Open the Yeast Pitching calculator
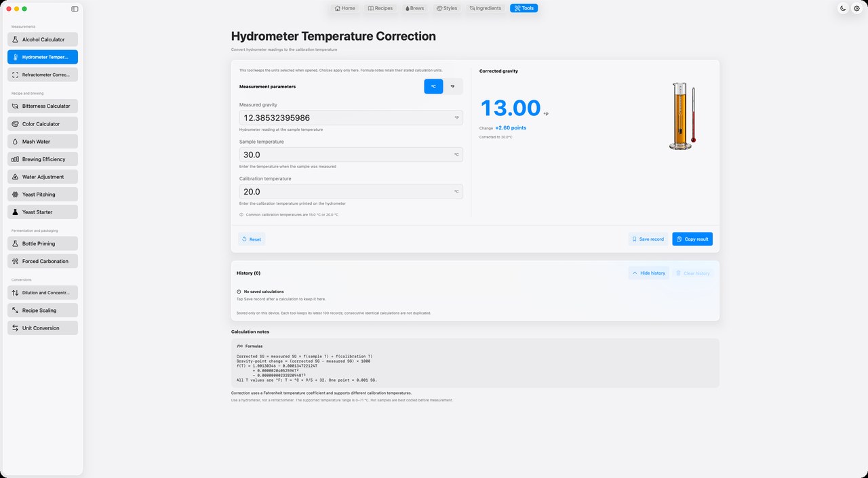868x478 pixels. click(x=43, y=194)
